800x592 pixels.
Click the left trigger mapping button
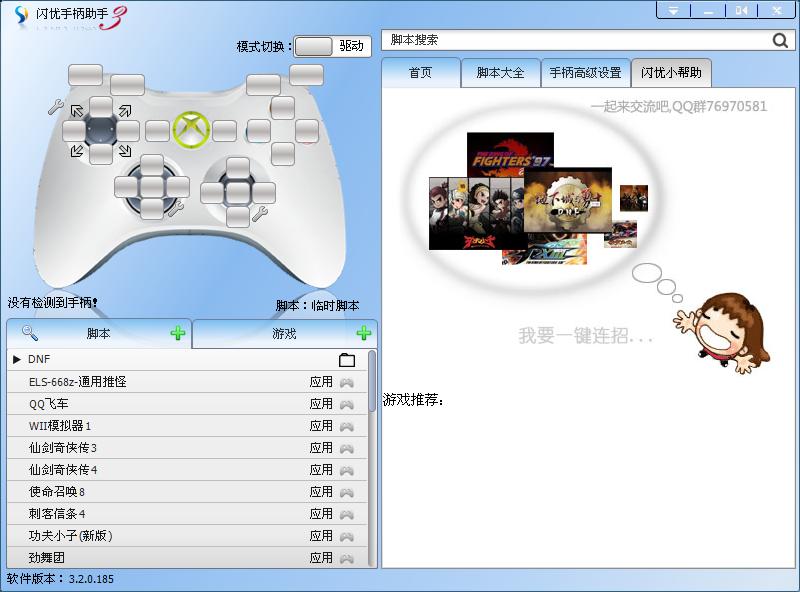(x=85, y=75)
